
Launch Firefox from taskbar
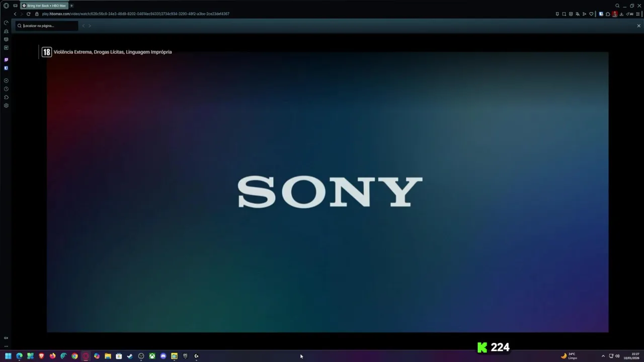[x=52, y=356]
